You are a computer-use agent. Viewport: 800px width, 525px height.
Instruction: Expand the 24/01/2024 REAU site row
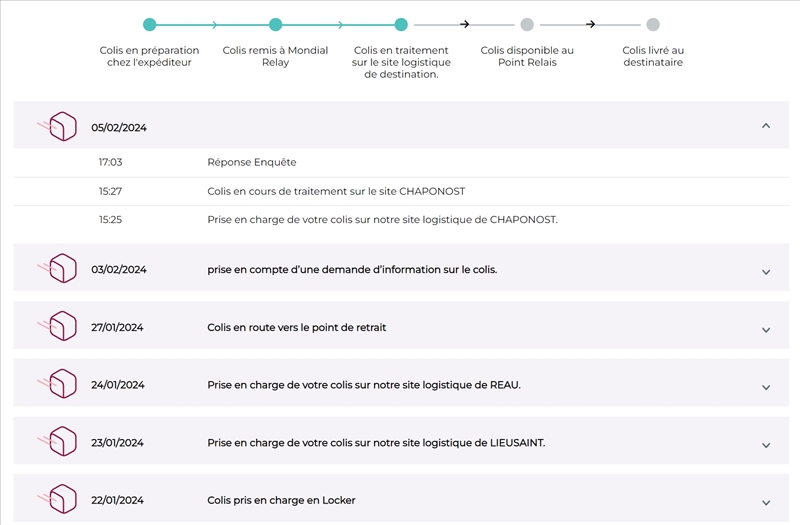(766, 388)
